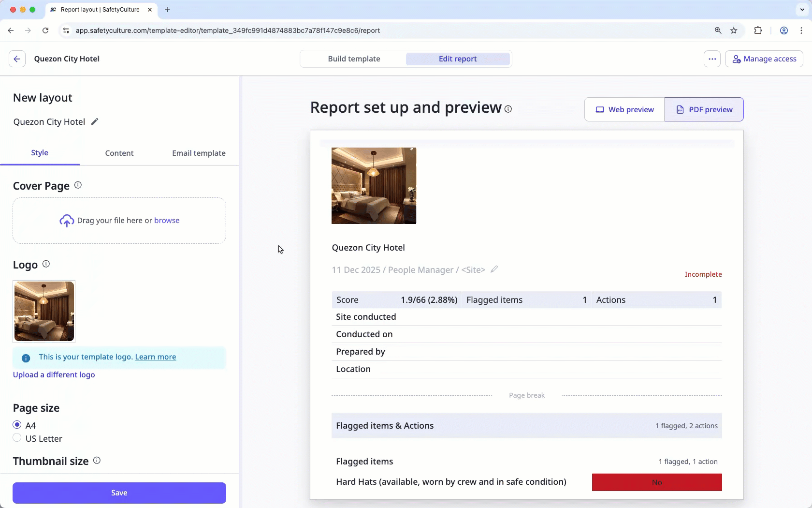Show Logo info tooltip icon
Screen dimensions: 812x508
coord(46,264)
